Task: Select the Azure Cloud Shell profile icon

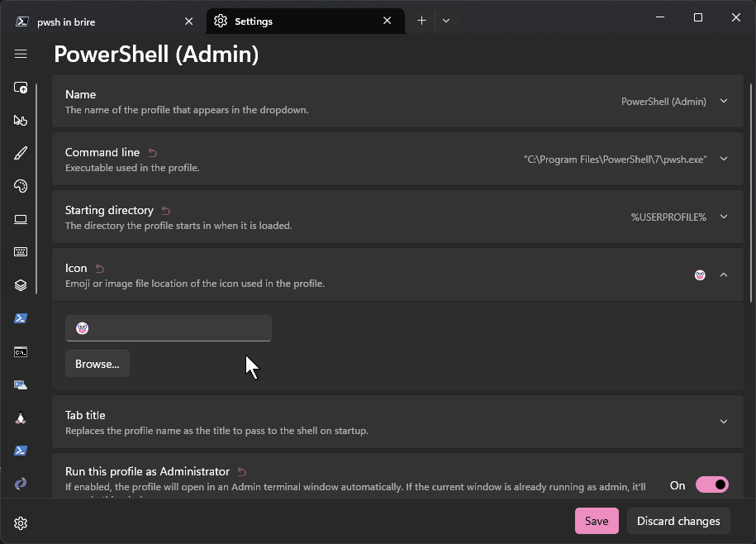Action: click(21, 385)
